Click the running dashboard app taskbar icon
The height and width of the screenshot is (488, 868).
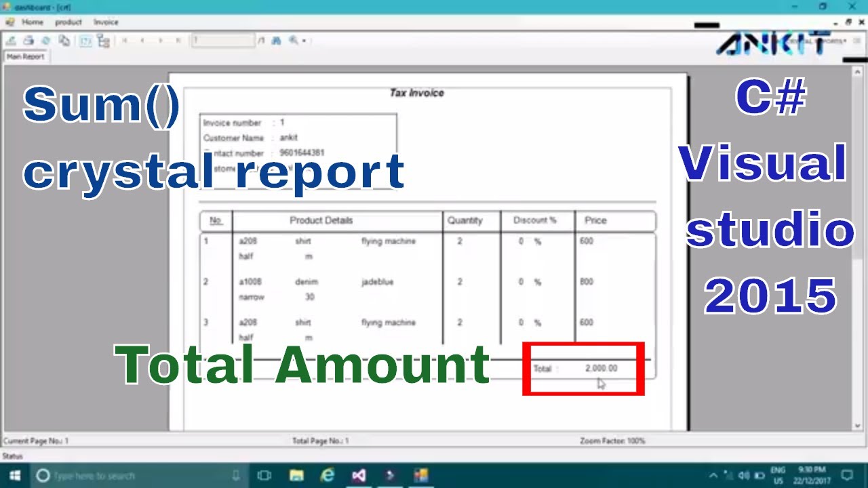click(x=421, y=475)
